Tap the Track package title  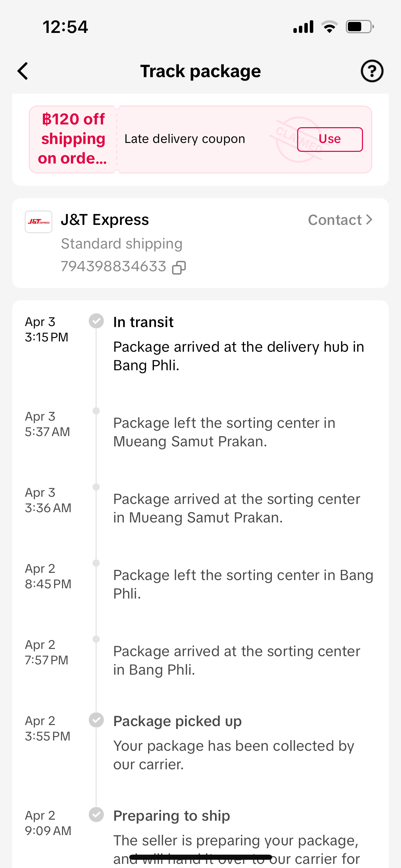coord(200,71)
